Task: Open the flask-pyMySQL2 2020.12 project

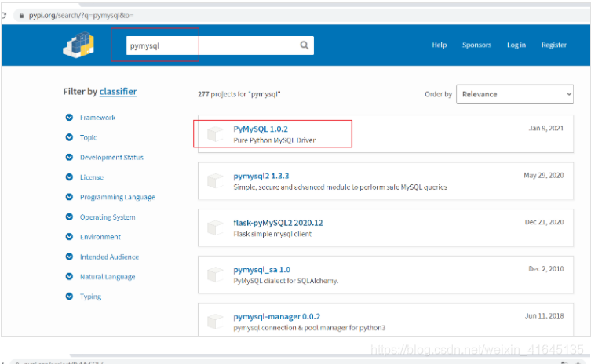Action: tap(278, 223)
